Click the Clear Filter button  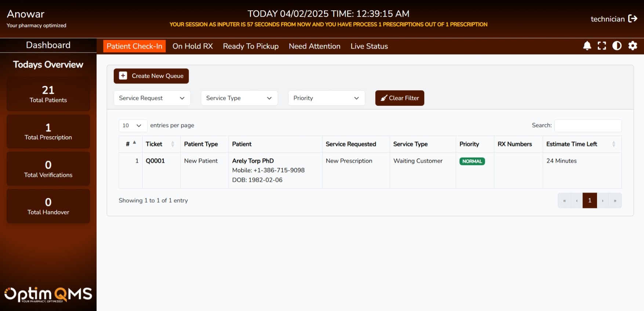coord(400,98)
